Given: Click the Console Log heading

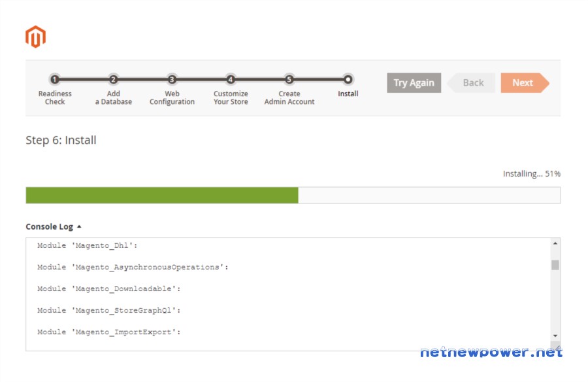Looking at the screenshot, I should click(50, 226).
